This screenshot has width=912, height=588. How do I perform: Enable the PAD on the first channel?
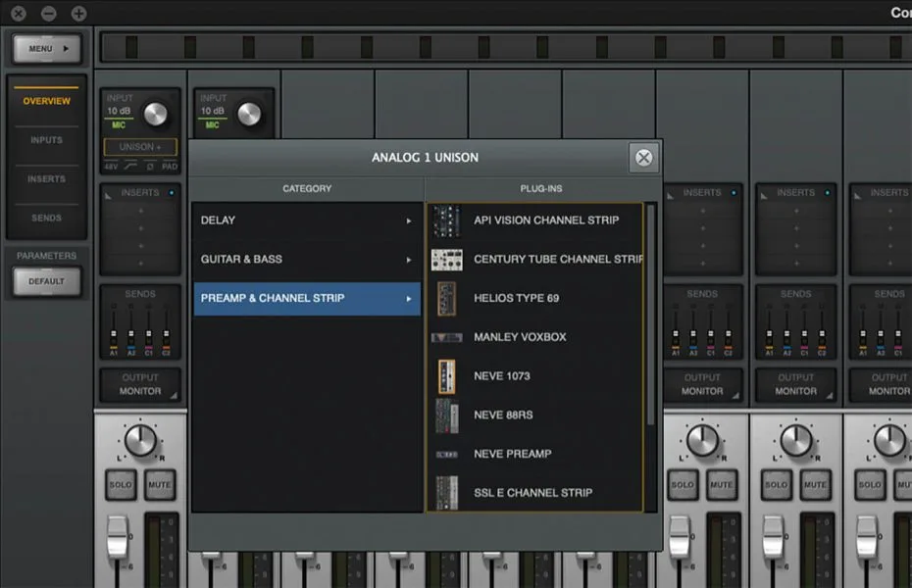tap(170, 167)
